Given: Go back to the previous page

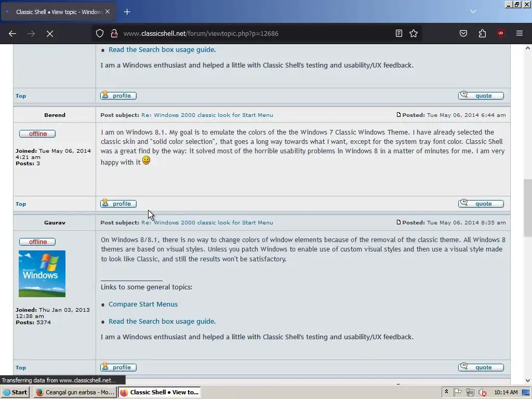Looking at the screenshot, I should coord(12,34).
